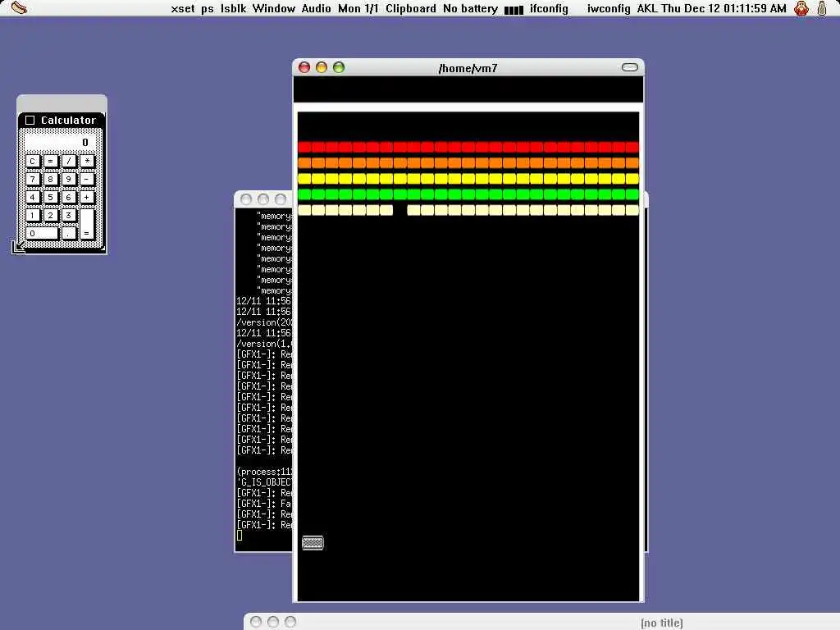Click the /home/vm7 window title

click(x=468, y=68)
